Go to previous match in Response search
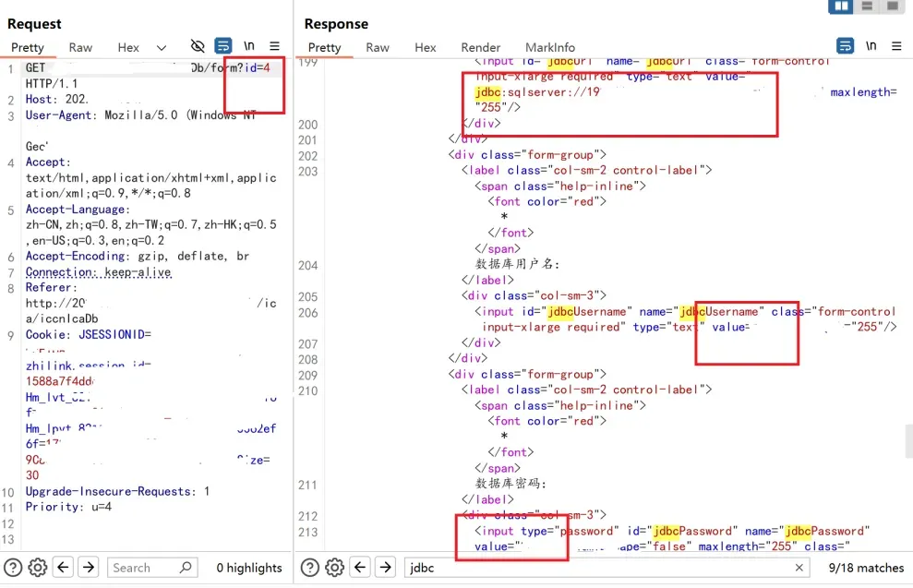 (361, 568)
